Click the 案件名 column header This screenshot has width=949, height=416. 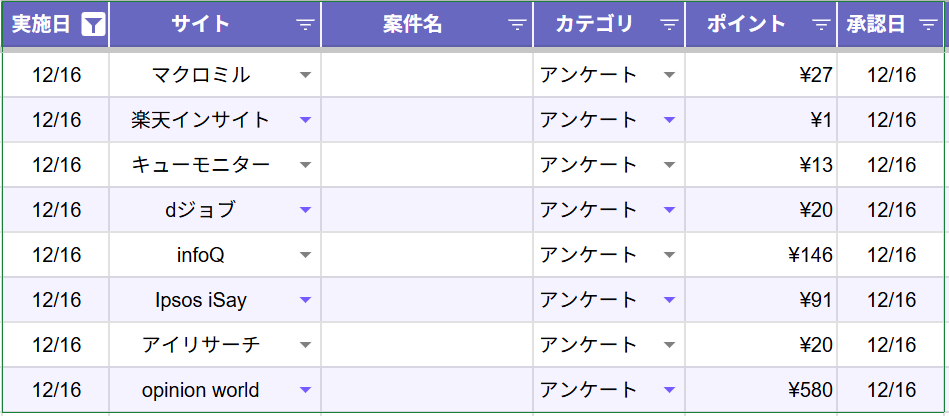412,25
